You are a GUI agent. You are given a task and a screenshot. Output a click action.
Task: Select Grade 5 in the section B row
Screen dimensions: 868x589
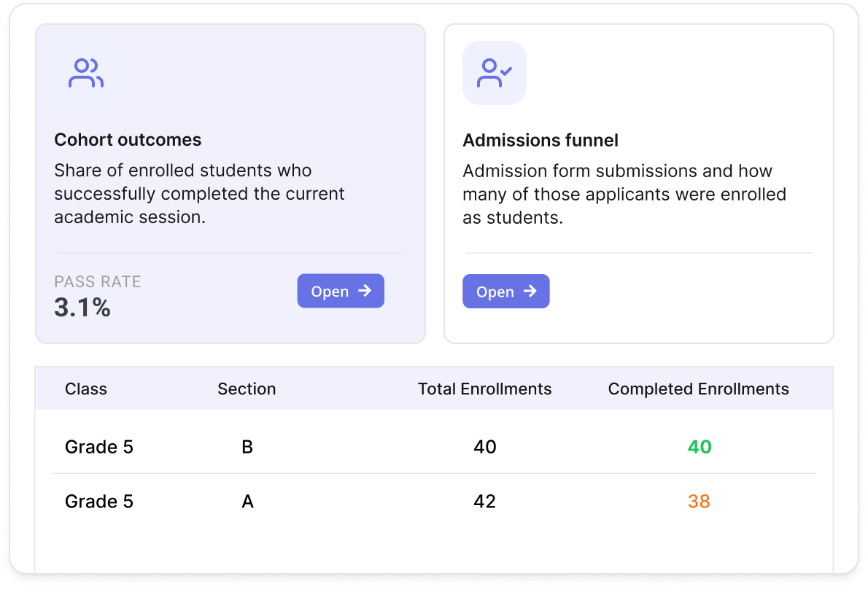click(99, 447)
